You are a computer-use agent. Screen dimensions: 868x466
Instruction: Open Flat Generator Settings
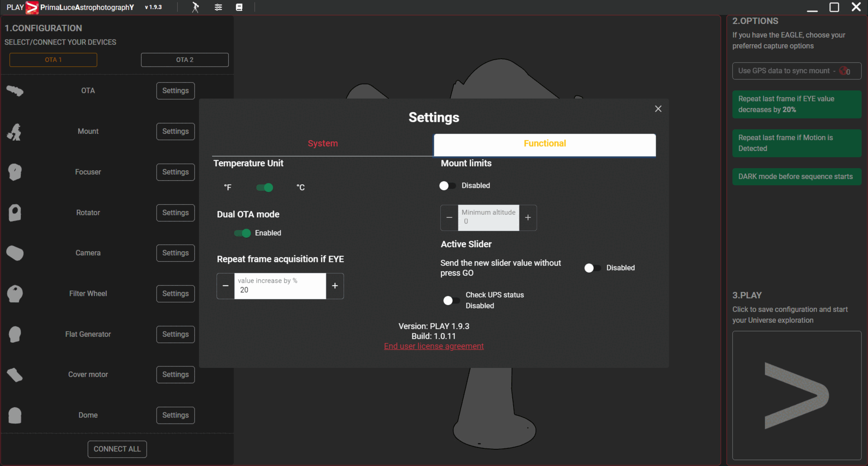coord(175,334)
